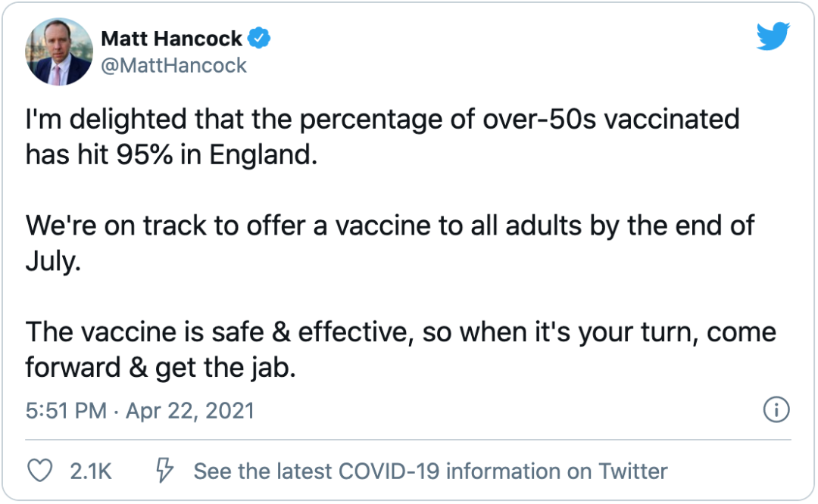Open Matt Hancock's profile photo

pos(59,51)
